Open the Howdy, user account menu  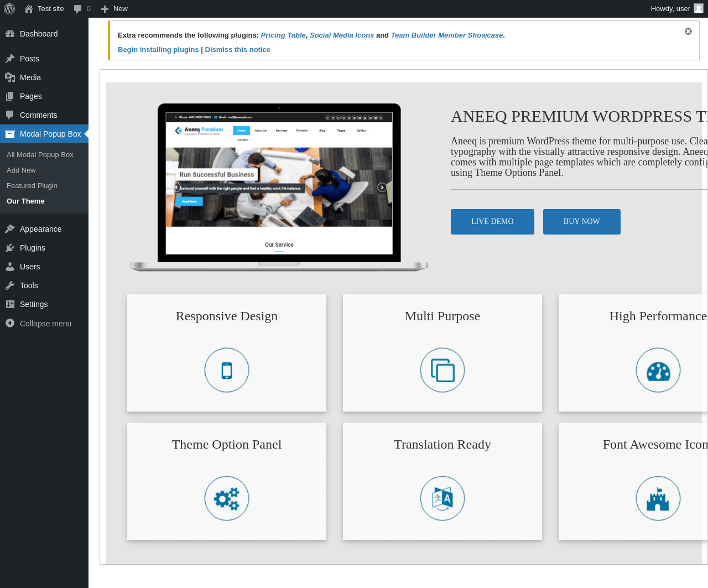point(677,9)
